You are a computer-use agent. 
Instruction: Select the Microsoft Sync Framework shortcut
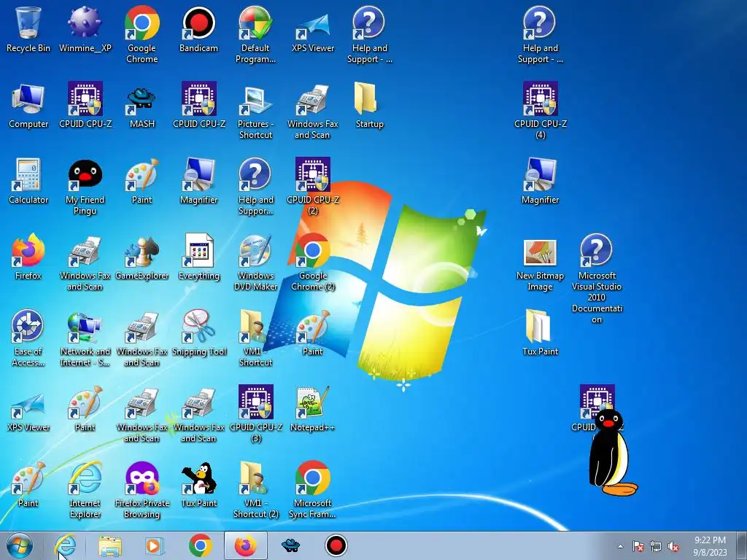click(x=312, y=489)
